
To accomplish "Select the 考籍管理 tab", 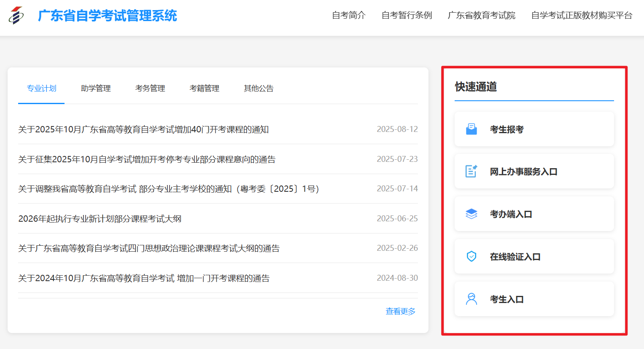I will [204, 88].
